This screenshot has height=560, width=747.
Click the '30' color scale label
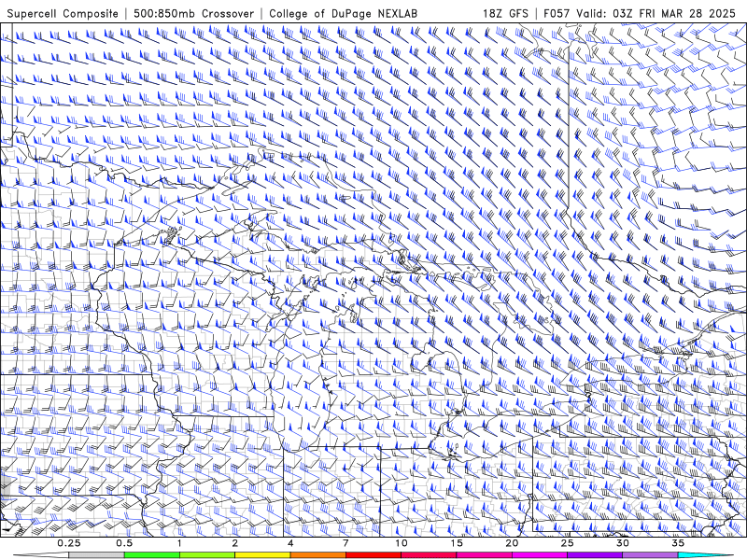(x=622, y=543)
